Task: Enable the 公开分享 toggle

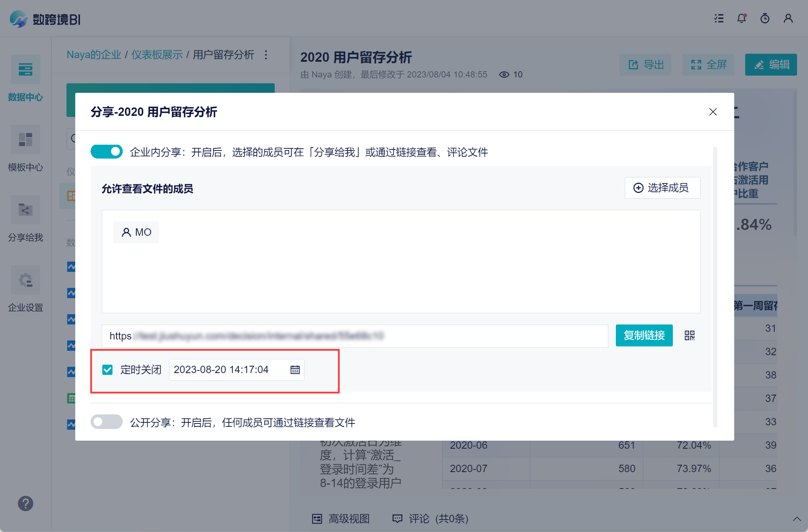Action: coord(106,422)
